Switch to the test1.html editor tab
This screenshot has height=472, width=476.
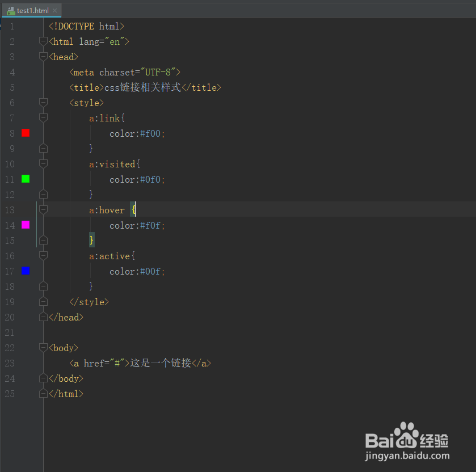(x=32, y=11)
